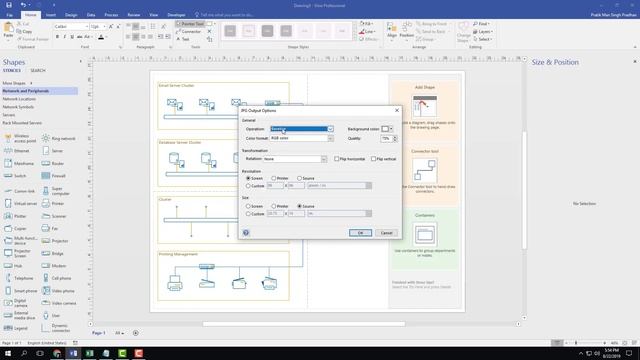Open More Shapes in the Shapes pane
Viewport: 640px width, 360px height.
click(17, 83)
